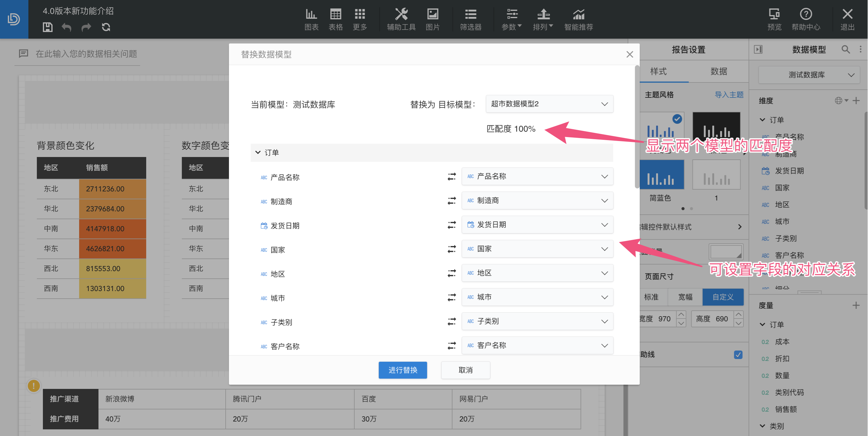Collapse the 数据模型 panel
Screen dimensions: 868x436
(x=758, y=50)
